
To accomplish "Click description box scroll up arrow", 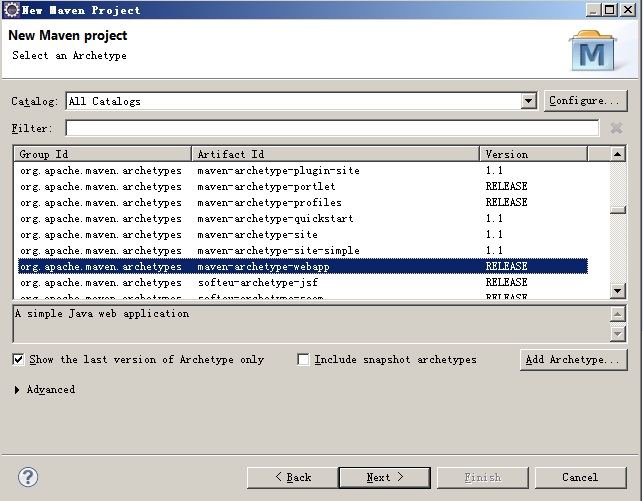I will click(x=617, y=314).
